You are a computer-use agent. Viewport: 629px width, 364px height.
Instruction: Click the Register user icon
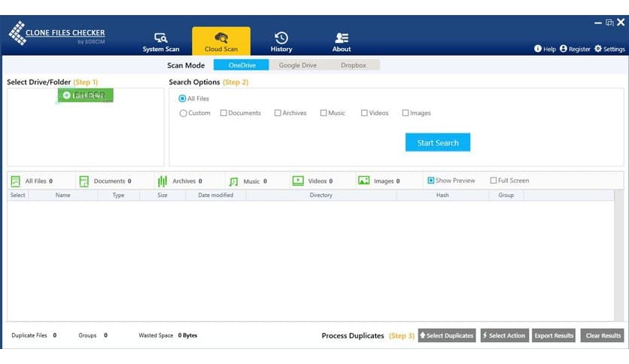(564, 48)
